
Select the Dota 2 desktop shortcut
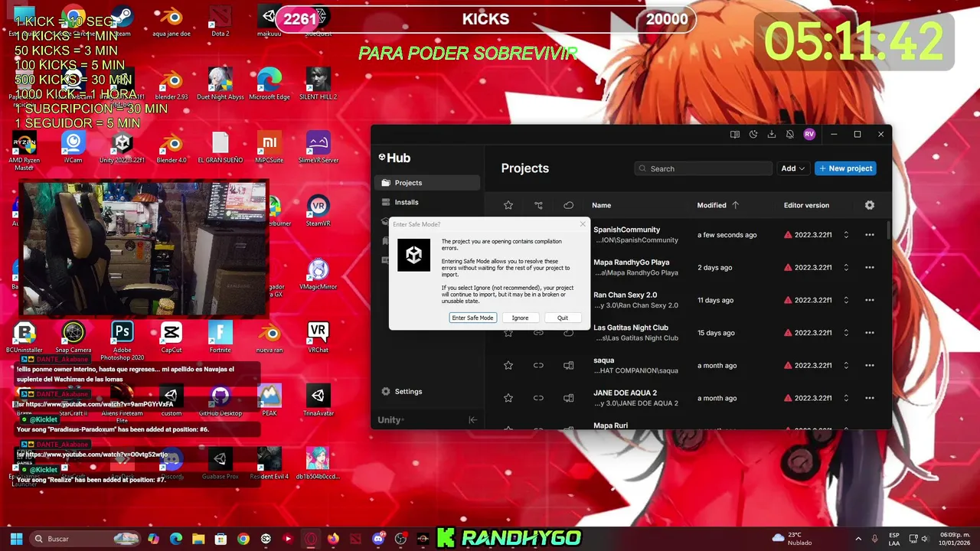pyautogui.click(x=220, y=21)
